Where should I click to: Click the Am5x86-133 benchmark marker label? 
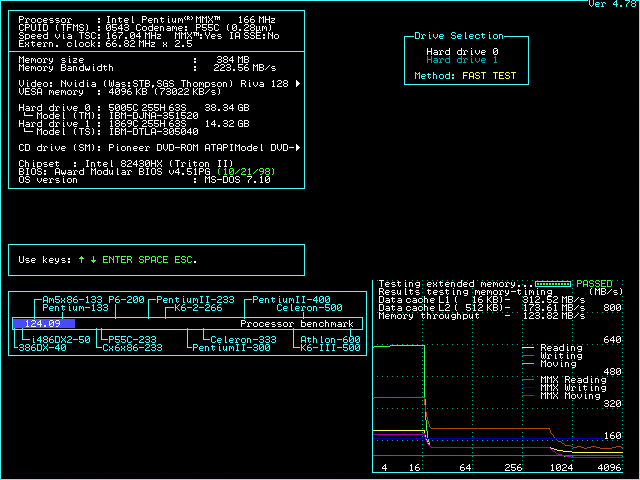(x=72, y=300)
